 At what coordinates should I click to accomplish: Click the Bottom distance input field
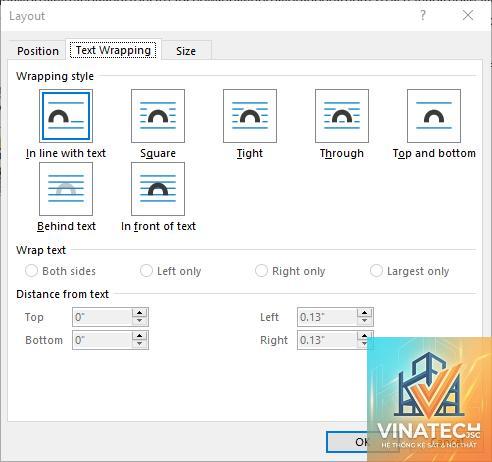(102, 340)
